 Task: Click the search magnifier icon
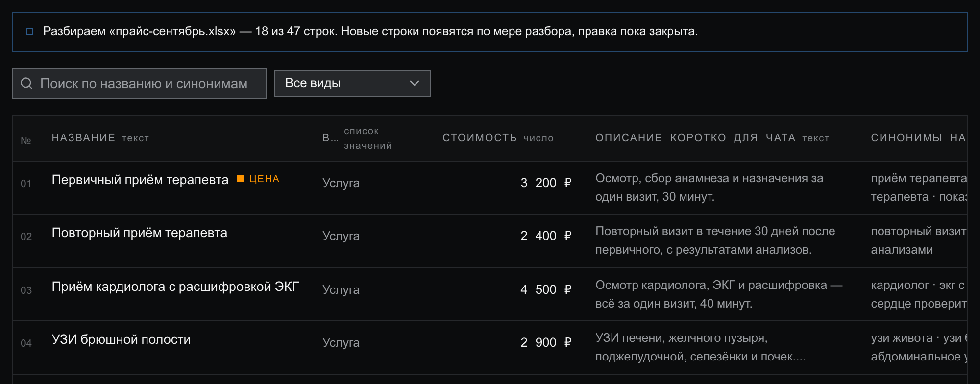pos(26,83)
